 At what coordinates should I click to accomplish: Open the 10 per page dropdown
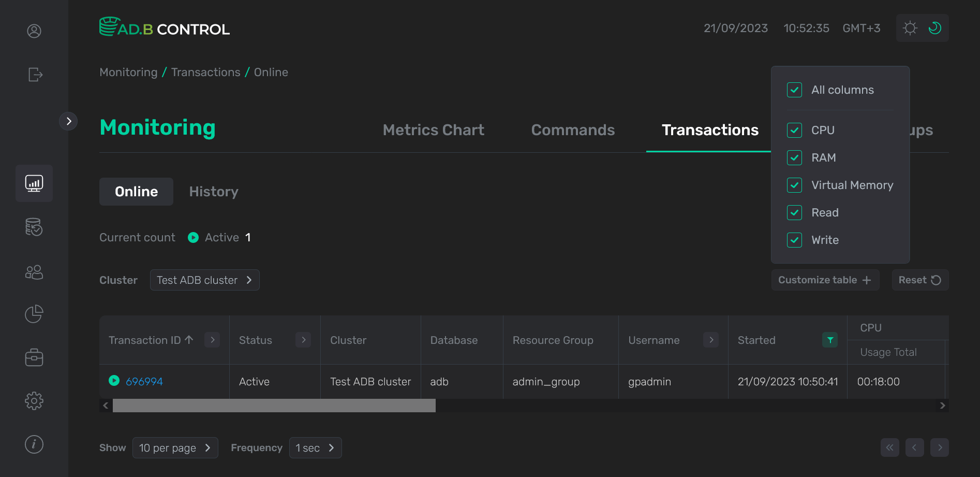pyautogui.click(x=175, y=448)
